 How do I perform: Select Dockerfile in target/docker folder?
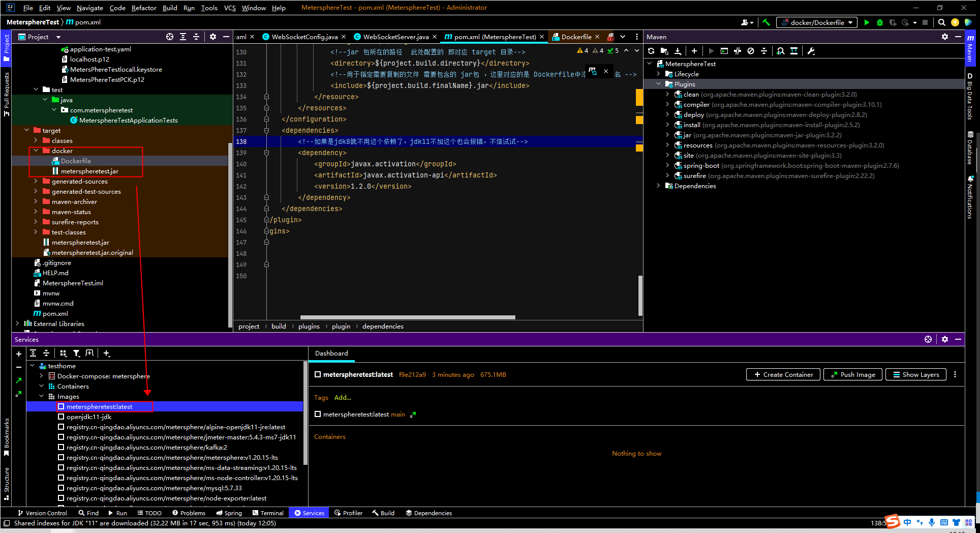[76, 161]
